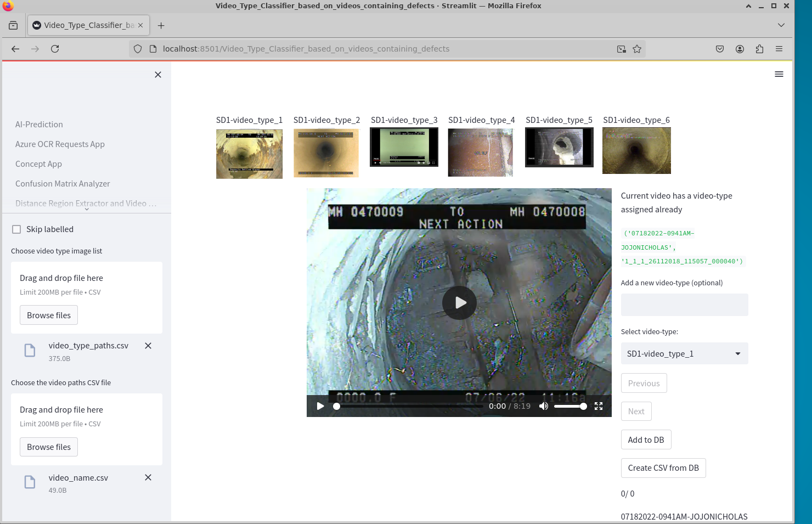This screenshot has width=812, height=524.
Task: Adjust the video volume slider
Action: (x=570, y=406)
